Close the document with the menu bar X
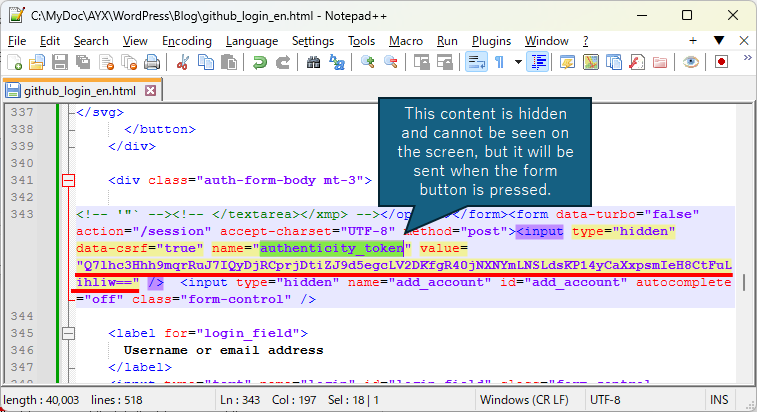Screen dimensions: 757x412 pyautogui.click(x=744, y=41)
